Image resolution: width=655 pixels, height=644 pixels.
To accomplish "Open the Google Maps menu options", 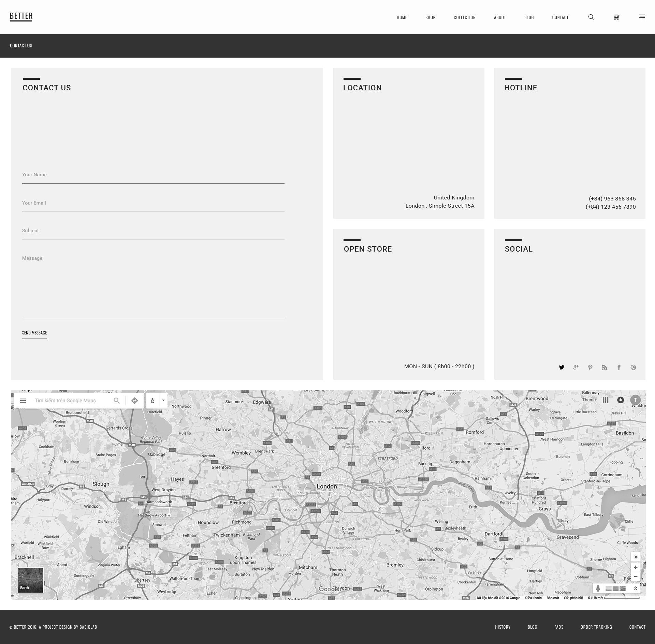I will (x=22, y=401).
